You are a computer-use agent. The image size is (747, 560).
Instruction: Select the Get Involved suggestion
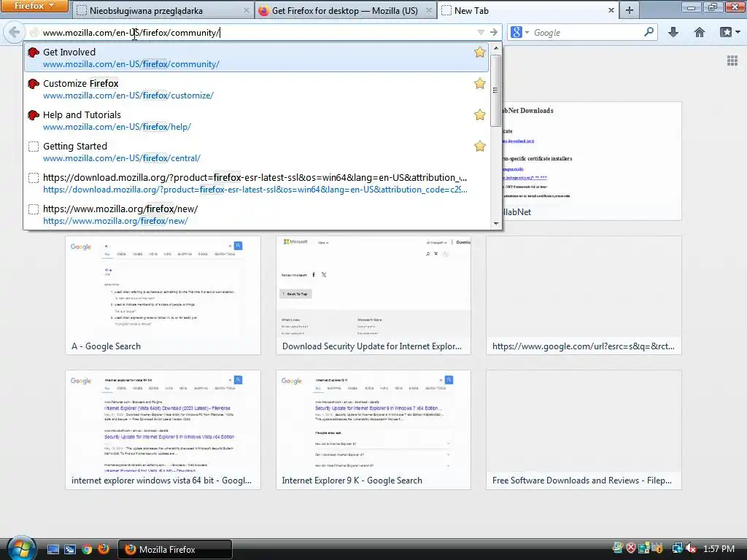257,58
